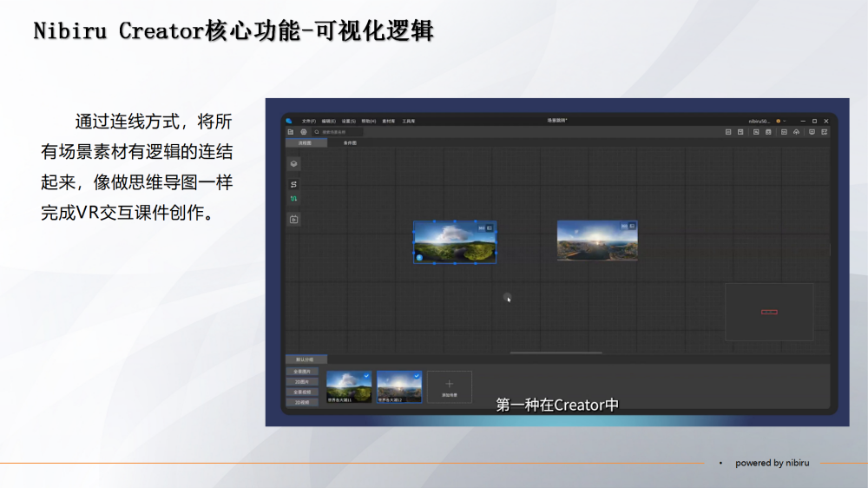Click the magnifier icon in search box
The height and width of the screenshot is (488, 868).
[317, 132]
